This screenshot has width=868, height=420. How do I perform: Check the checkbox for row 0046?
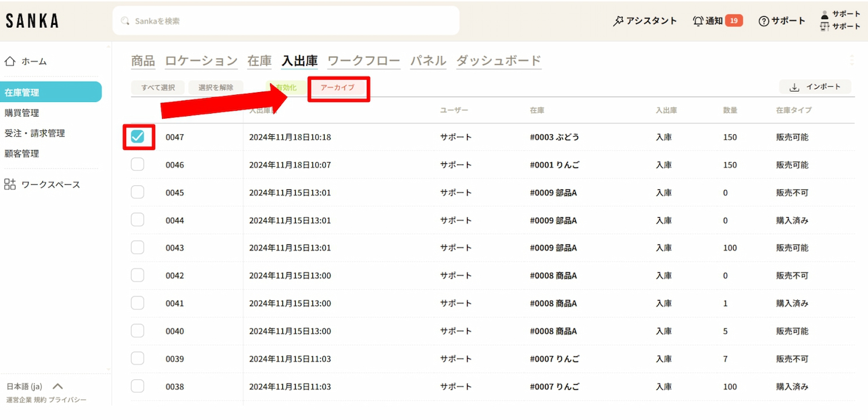click(x=138, y=165)
